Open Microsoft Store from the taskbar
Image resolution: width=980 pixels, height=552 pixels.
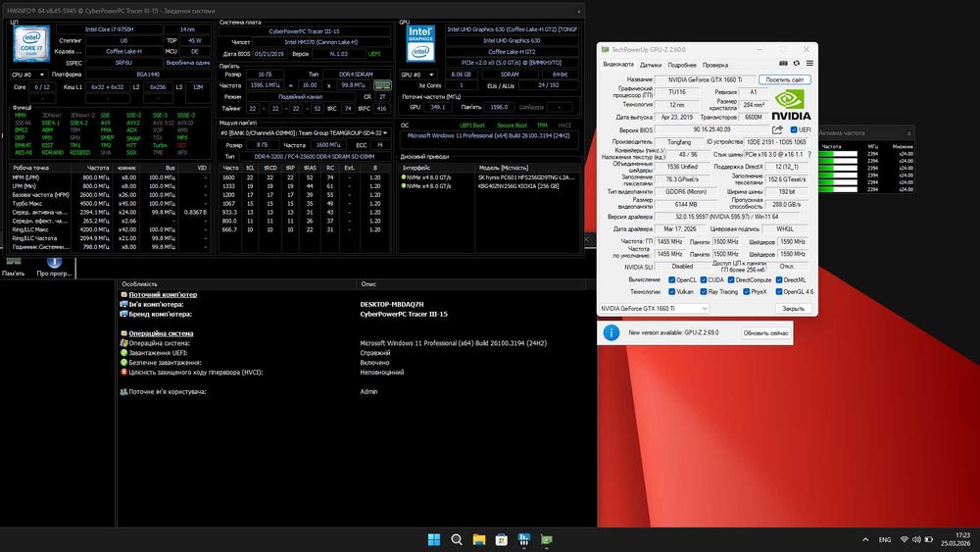point(501,539)
